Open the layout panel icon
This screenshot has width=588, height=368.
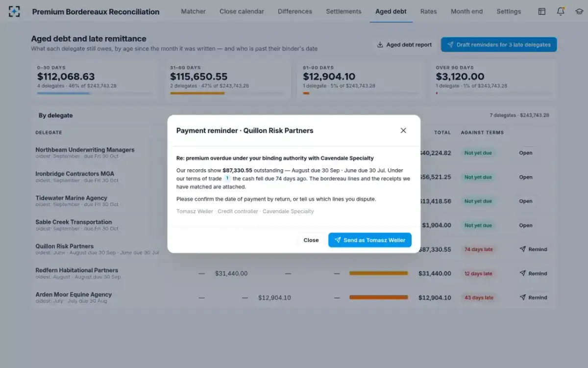pos(541,11)
